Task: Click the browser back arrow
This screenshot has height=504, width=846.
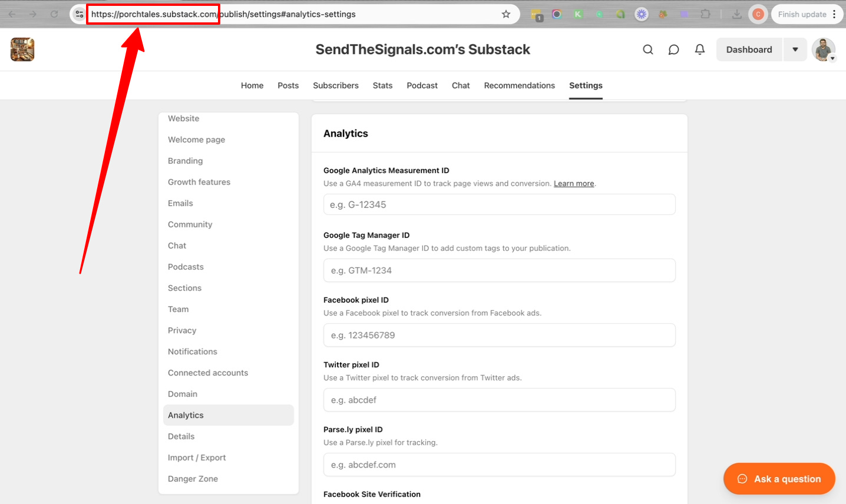Action: [12, 14]
